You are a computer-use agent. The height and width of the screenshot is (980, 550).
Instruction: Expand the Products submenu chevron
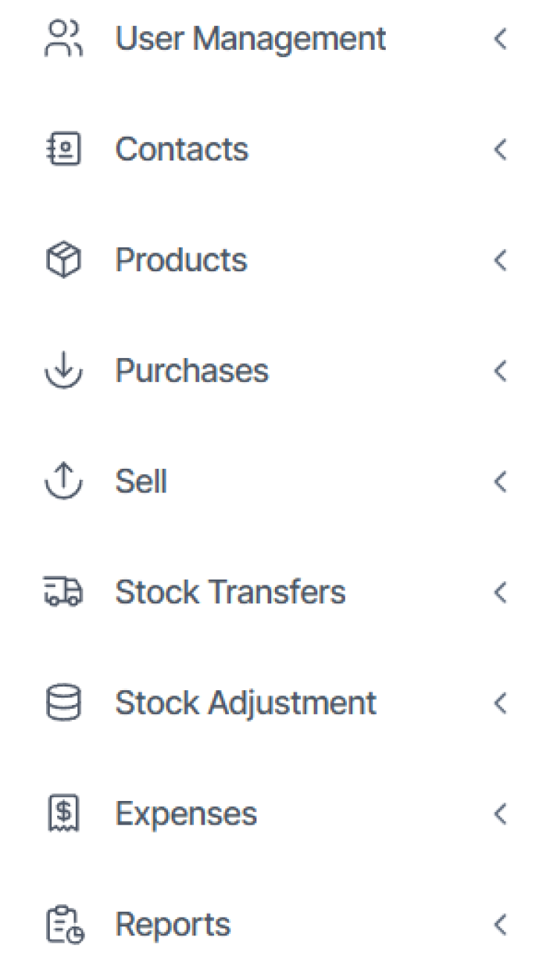[x=500, y=261]
